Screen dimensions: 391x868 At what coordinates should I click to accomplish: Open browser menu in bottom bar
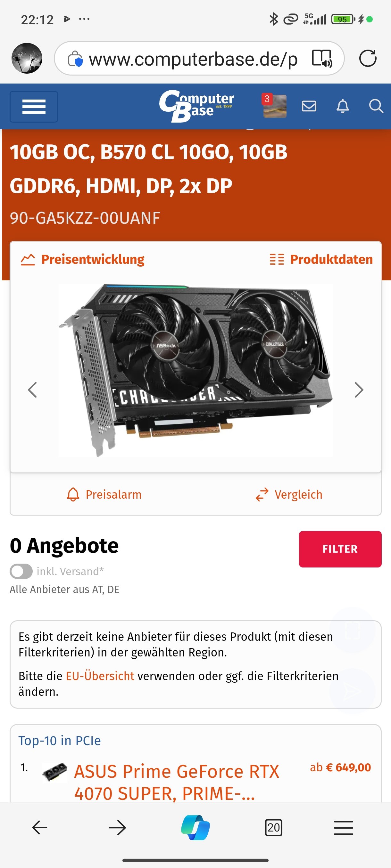point(344,828)
